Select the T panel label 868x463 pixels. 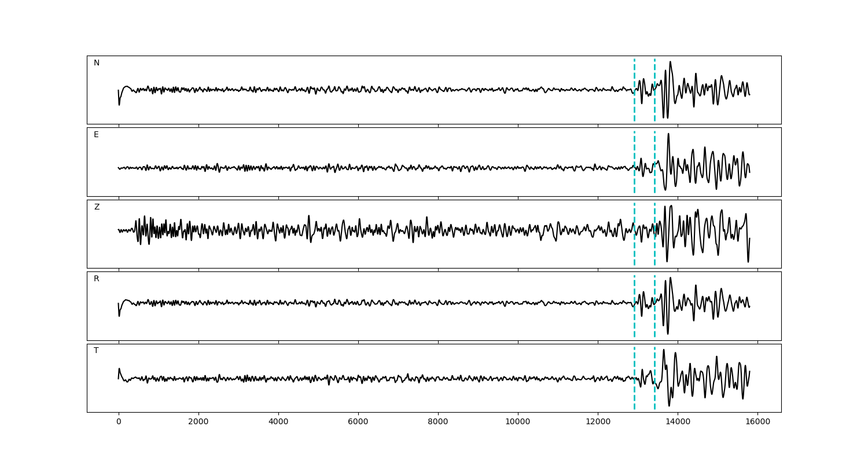(96, 351)
